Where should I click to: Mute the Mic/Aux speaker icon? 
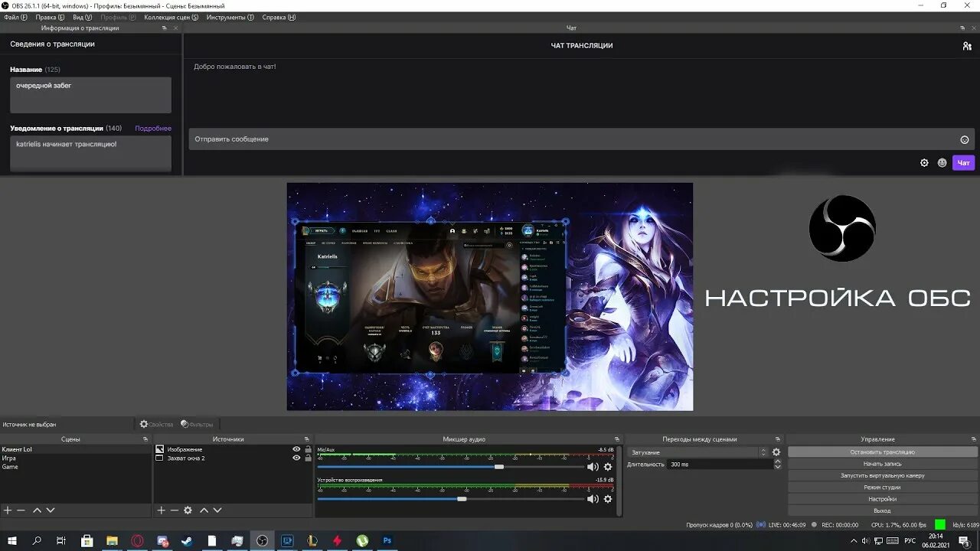point(593,467)
